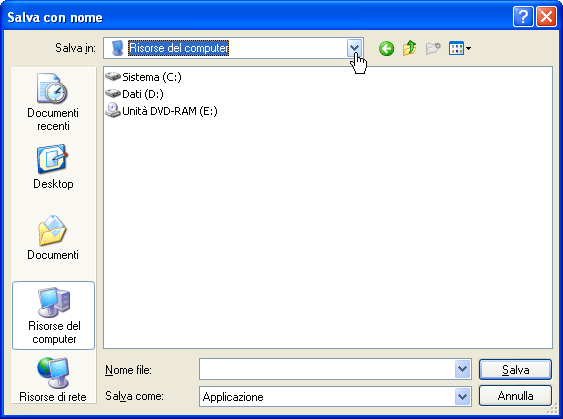Click the Annulla button

click(515, 396)
